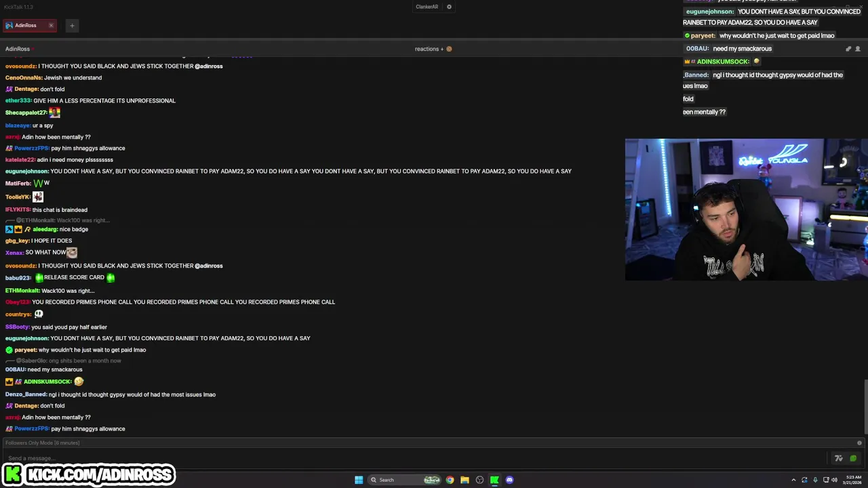The image size is (868, 488).
Task: Click 'this chat is braindead' message
Action: pyautogui.click(x=60, y=210)
